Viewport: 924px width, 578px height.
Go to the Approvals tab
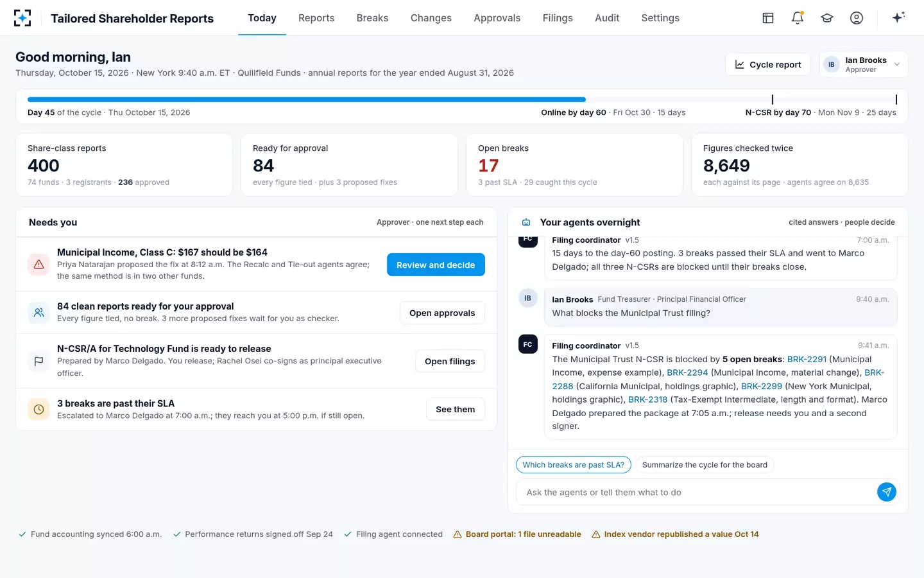497,18
